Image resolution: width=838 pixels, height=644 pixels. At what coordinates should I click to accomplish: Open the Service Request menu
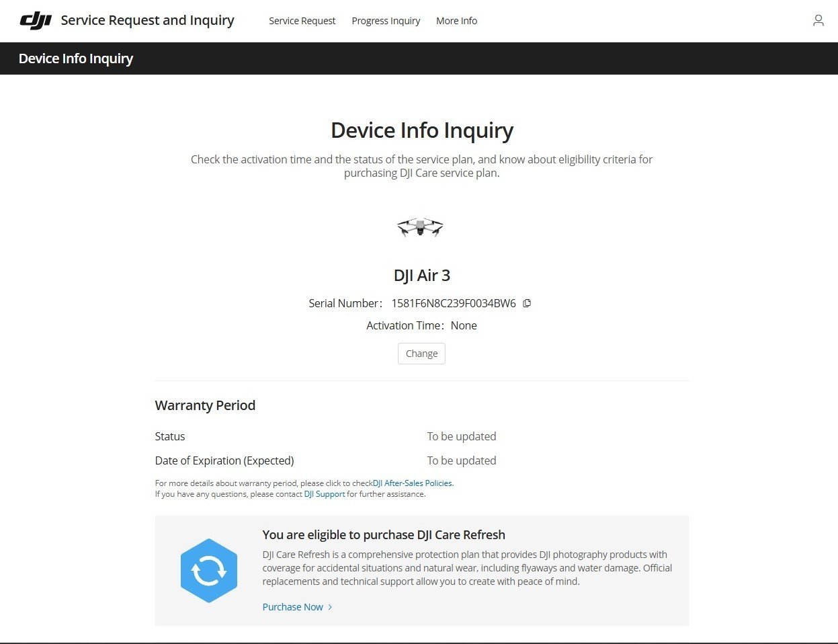pos(302,21)
